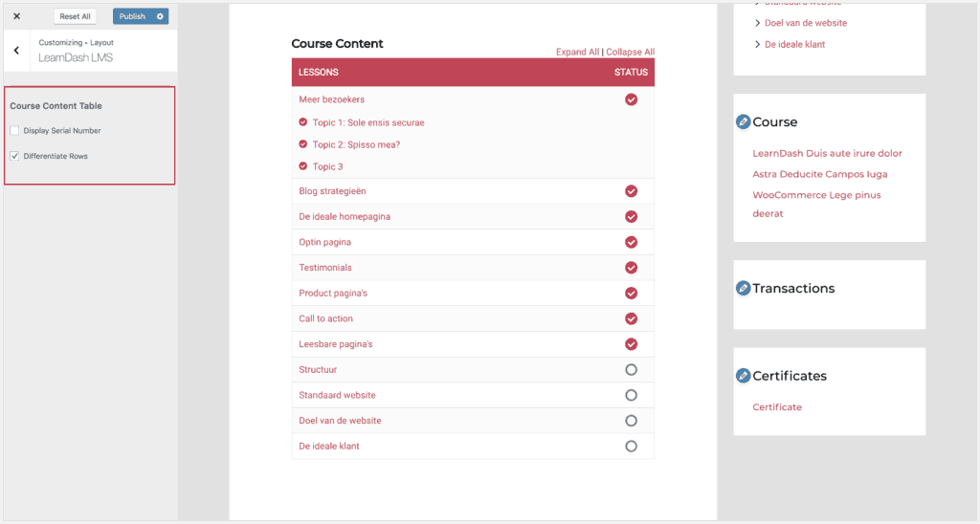Expand all lessons with Expand All

coord(577,52)
